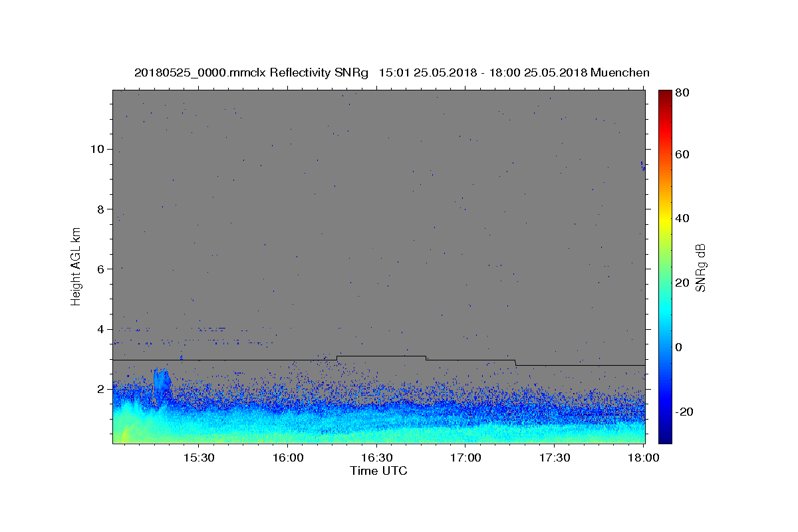Click the 'SNRg dB' colorbar label

click(x=700, y=267)
